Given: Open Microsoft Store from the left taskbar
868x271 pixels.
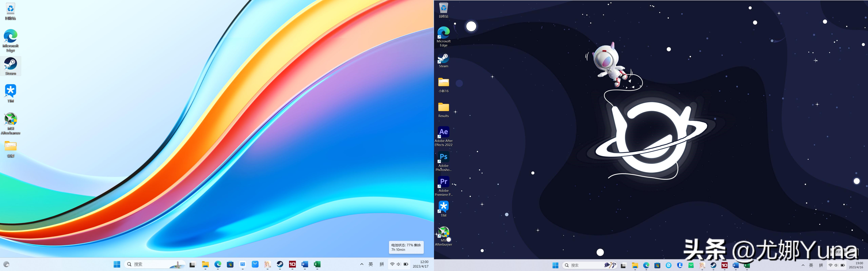Looking at the screenshot, I should tap(230, 264).
